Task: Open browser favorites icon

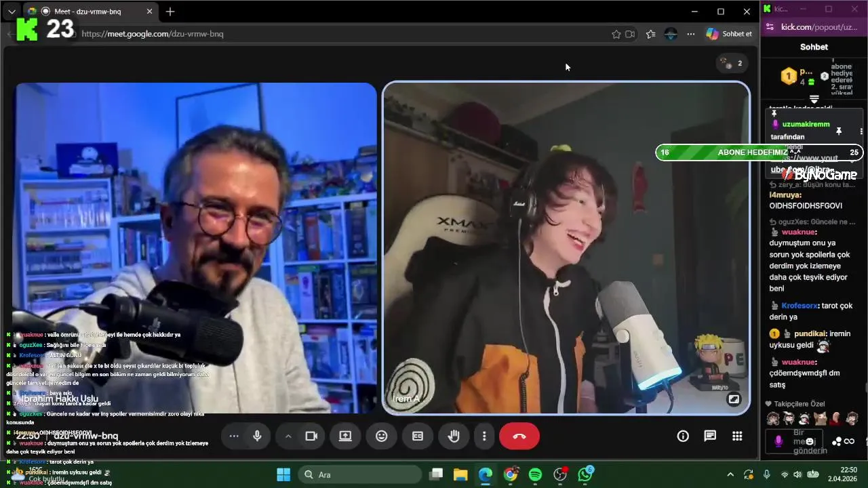Action: (x=651, y=34)
